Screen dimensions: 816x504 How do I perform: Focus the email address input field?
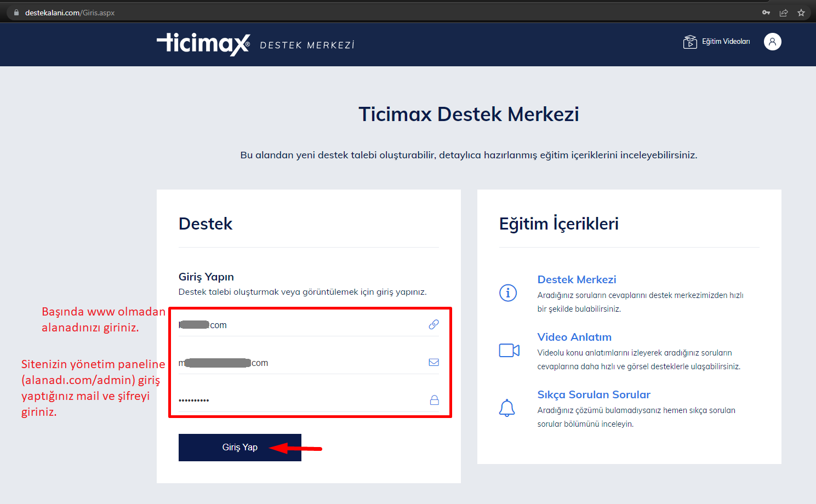tap(309, 363)
